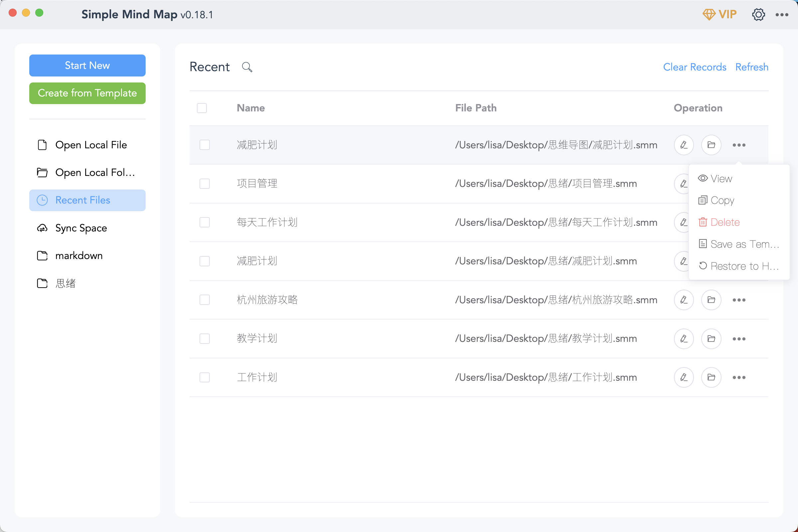Click edit icon for first 减肥计划 row
The height and width of the screenshot is (532, 798).
tap(684, 145)
